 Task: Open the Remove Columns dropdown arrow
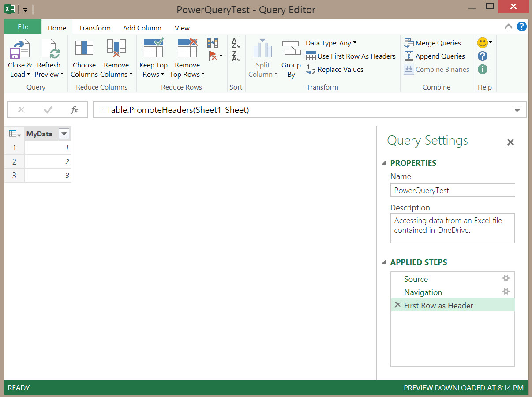coord(131,75)
